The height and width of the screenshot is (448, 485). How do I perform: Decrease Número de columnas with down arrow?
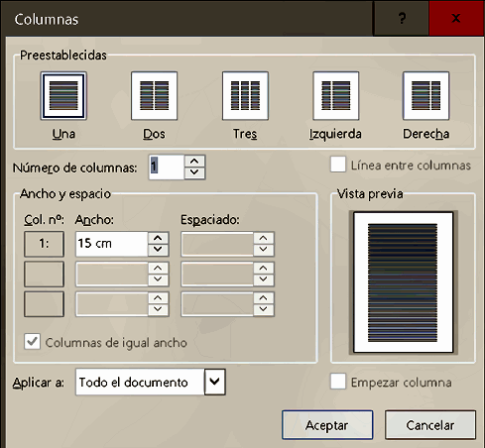pos(194,172)
